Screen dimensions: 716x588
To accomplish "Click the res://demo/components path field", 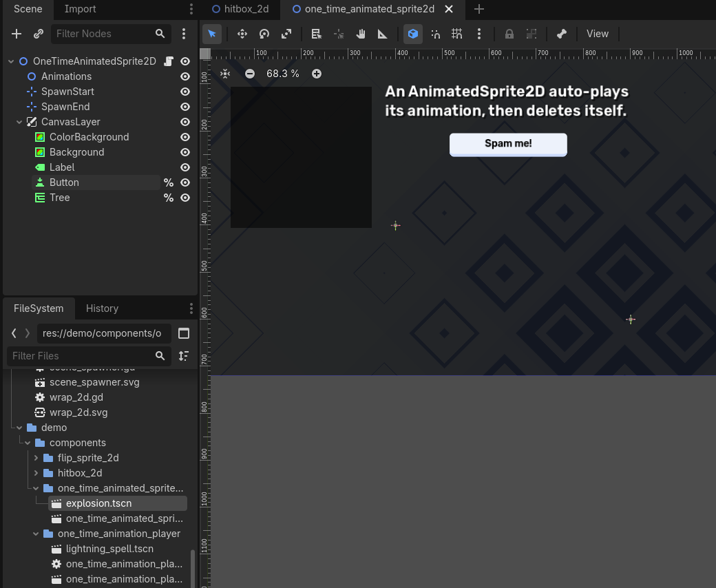I will 104,334.
